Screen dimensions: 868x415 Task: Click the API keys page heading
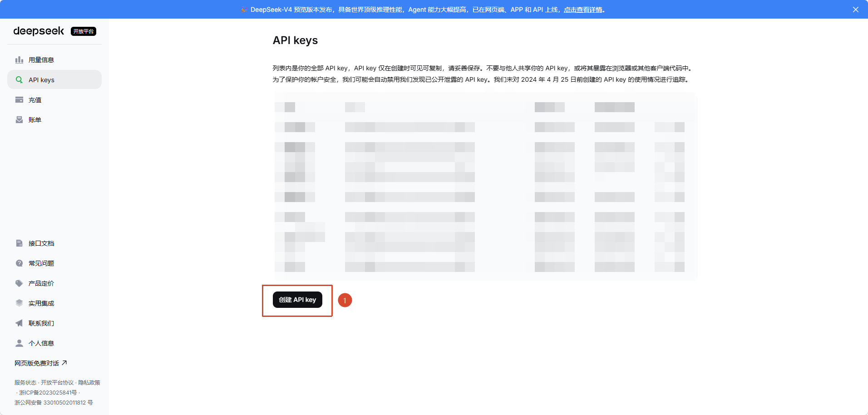295,40
